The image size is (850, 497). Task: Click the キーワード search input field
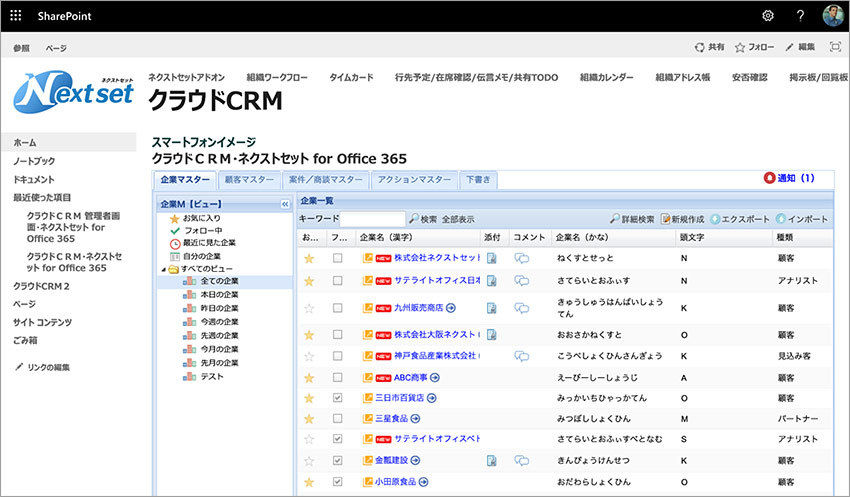[372, 219]
